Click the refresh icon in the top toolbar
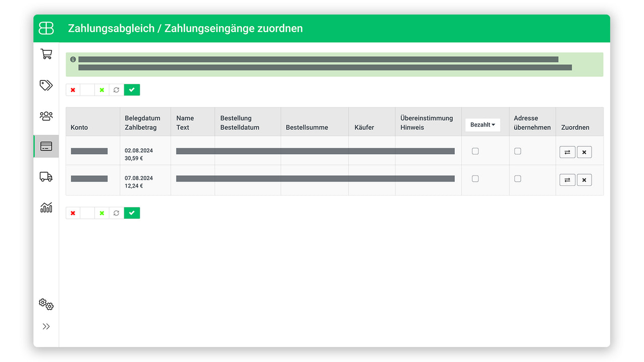The image size is (644, 362). coord(116,89)
